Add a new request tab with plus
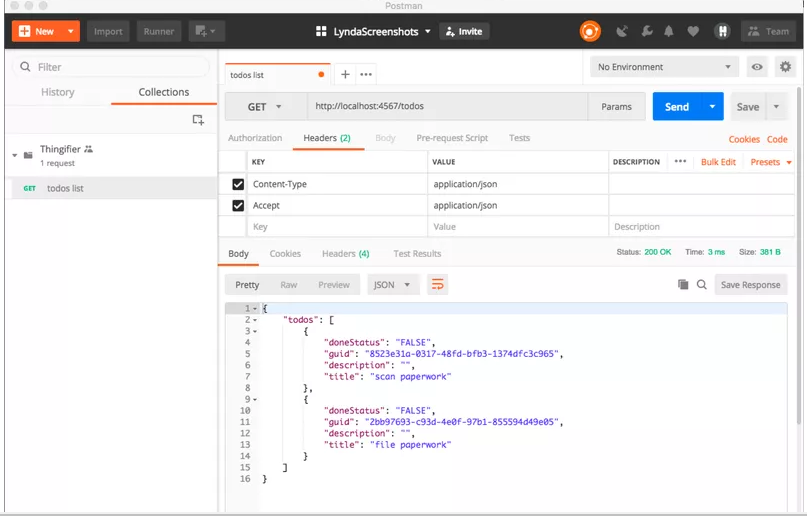 (345, 75)
